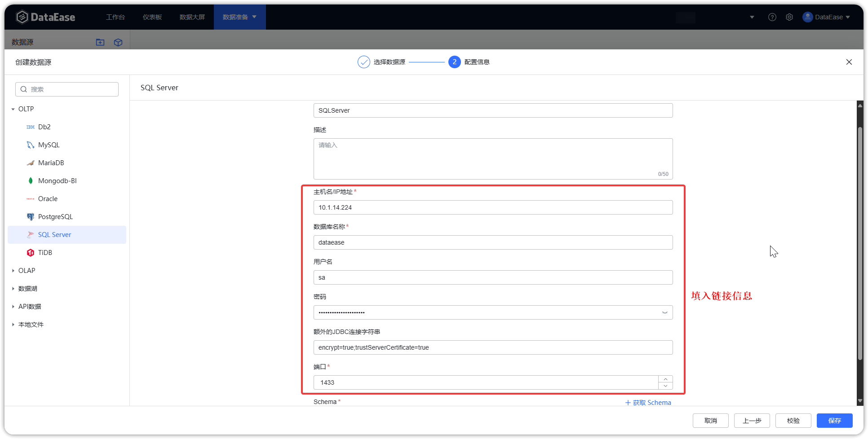This screenshot has width=868, height=439.
Task: Collapse the OLTP category tree
Action: pos(13,109)
